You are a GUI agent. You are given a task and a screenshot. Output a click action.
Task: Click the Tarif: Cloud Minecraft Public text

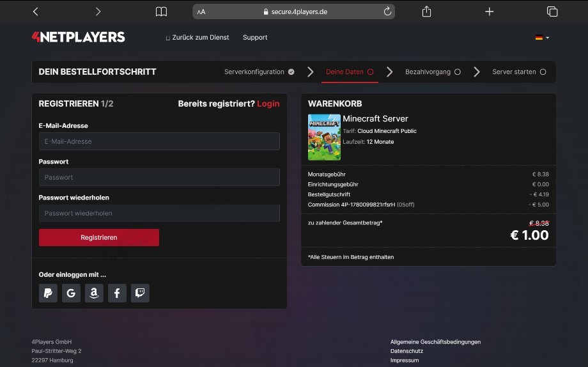tap(380, 131)
